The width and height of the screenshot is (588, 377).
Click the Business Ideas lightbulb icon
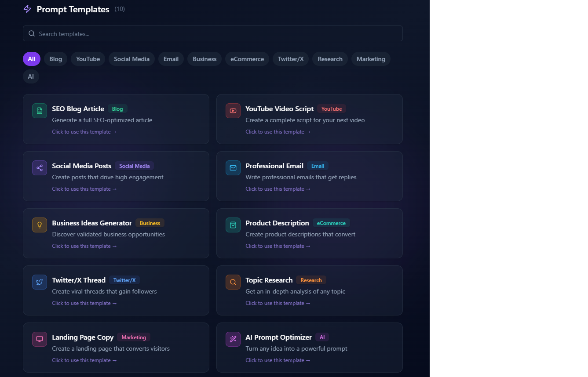point(39,225)
